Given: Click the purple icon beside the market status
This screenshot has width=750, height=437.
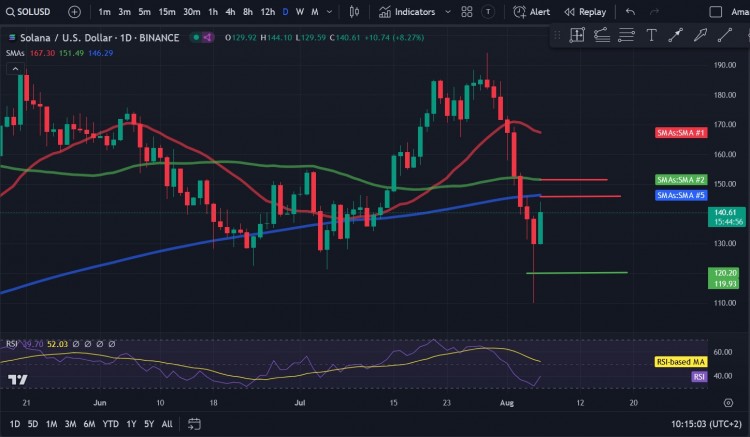Looking at the screenshot, I should click(208, 37).
